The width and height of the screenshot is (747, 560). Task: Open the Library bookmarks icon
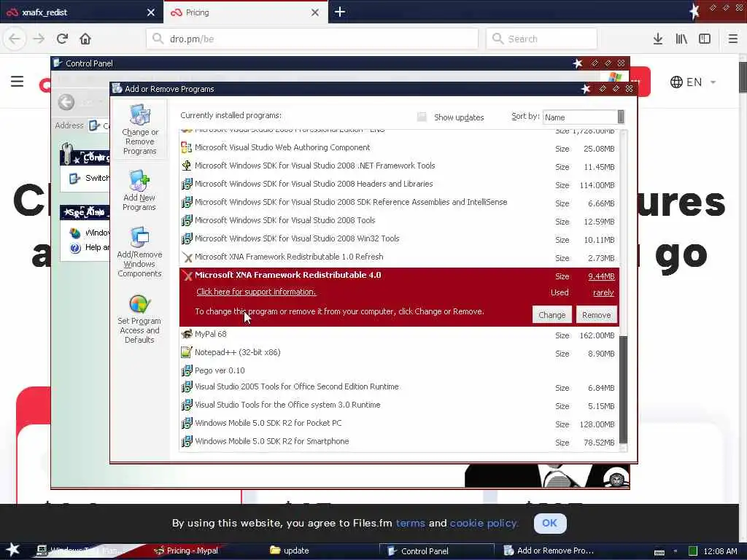click(681, 39)
